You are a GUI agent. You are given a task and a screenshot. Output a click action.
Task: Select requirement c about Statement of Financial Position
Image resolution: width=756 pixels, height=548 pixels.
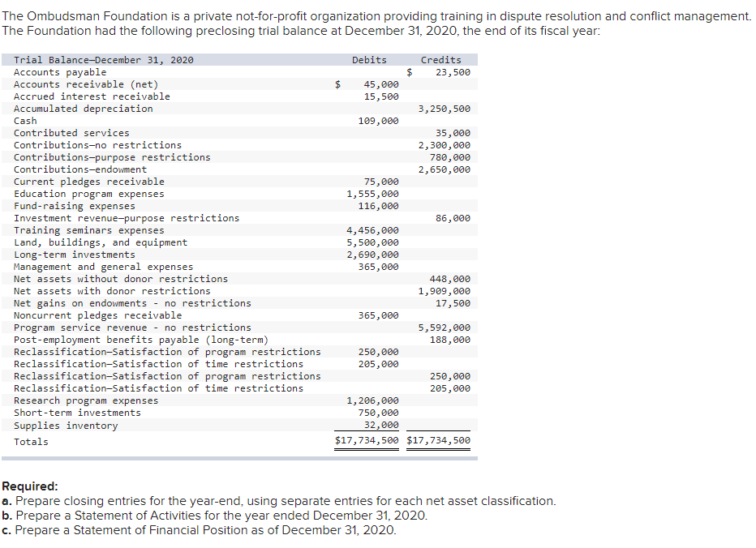(x=199, y=530)
